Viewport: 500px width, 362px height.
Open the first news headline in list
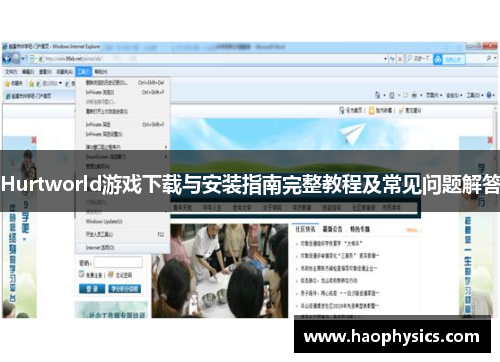click(331, 244)
